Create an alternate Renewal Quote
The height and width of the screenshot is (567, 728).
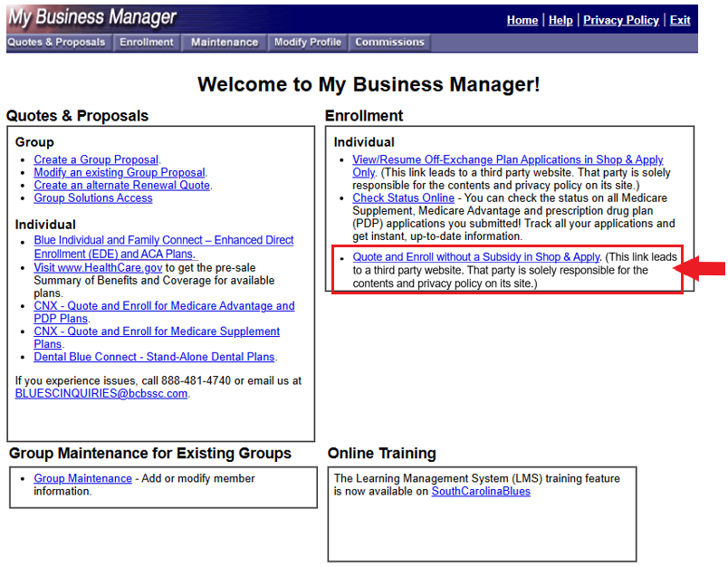point(120,185)
